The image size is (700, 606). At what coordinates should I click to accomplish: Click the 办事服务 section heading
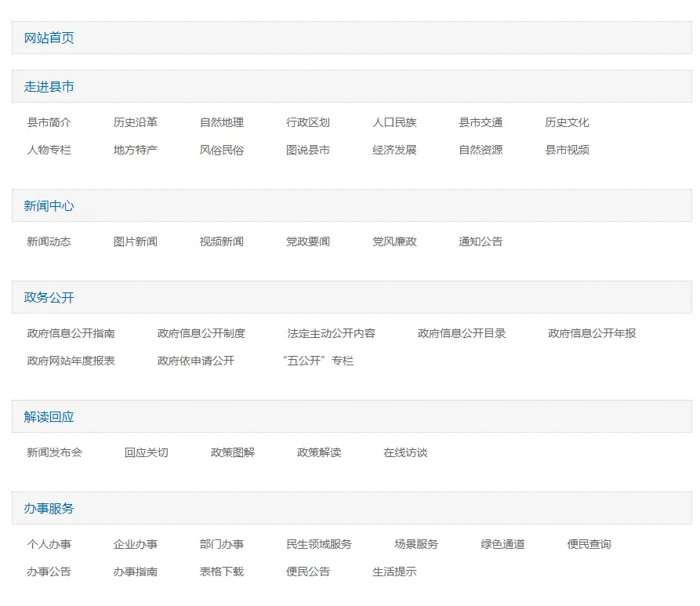(49, 508)
